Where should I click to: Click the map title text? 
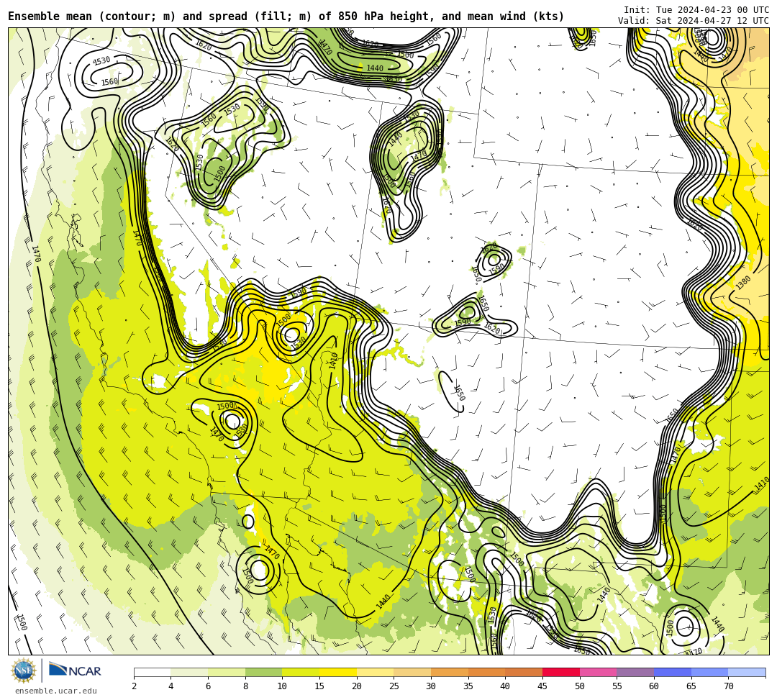(286, 17)
